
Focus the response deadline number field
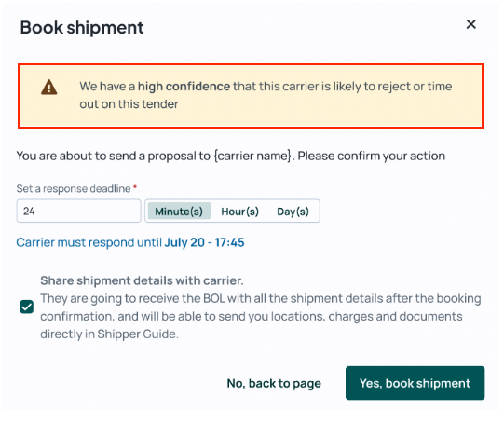(79, 211)
